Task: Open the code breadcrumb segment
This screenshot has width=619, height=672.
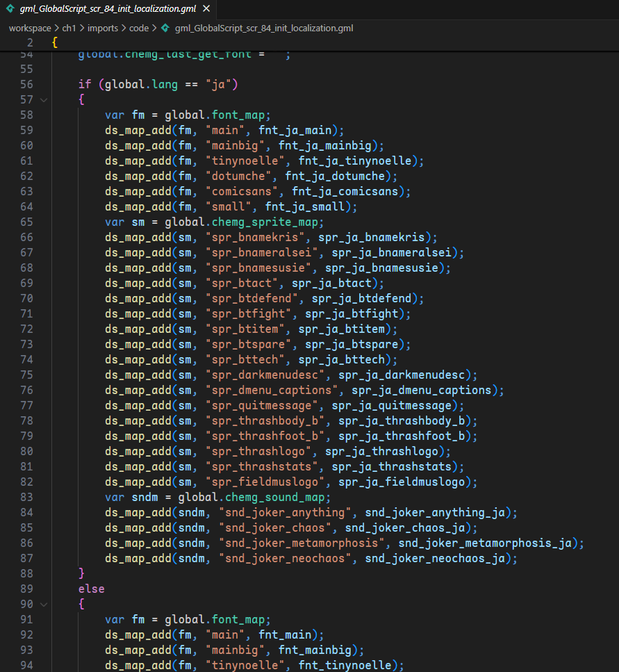Action: 139,28
